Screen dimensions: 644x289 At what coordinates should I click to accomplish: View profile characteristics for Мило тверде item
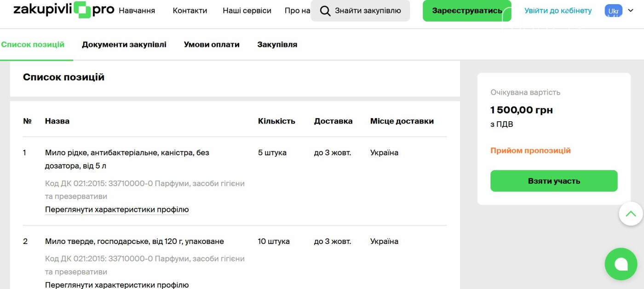coord(117,285)
